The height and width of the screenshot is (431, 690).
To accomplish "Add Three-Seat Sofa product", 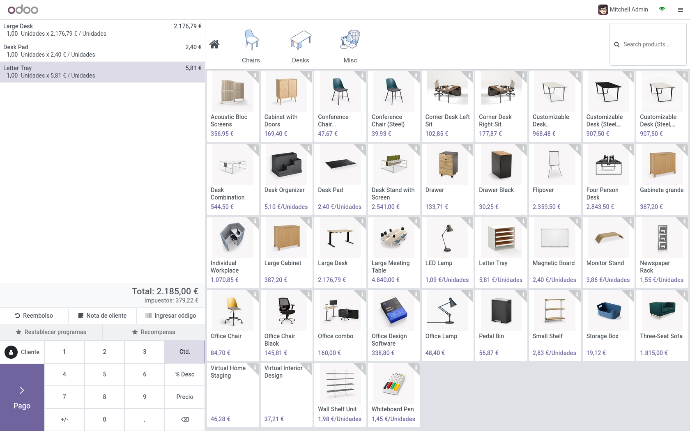I will [x=662, y=325].
